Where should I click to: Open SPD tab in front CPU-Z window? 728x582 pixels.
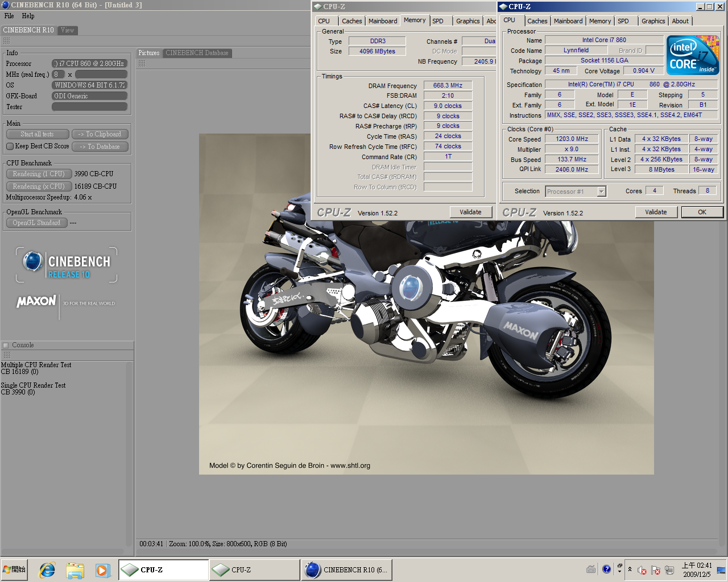[623, 21]
